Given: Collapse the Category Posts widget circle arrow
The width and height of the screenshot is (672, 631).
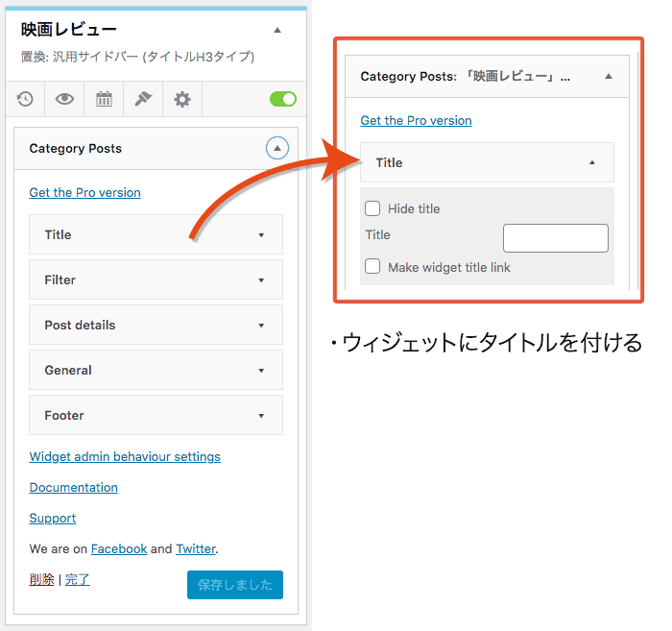Looking at the screenshot, I should pyautogui.click(x=277, y=148).
